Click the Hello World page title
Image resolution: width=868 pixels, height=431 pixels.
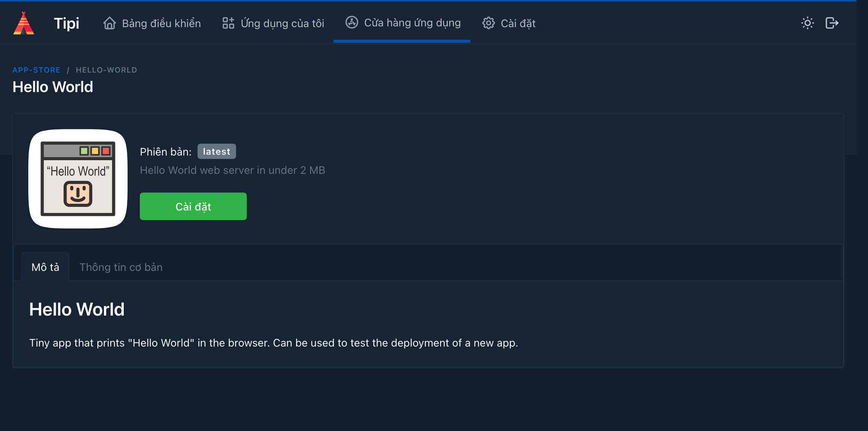(x=53, y=87)
